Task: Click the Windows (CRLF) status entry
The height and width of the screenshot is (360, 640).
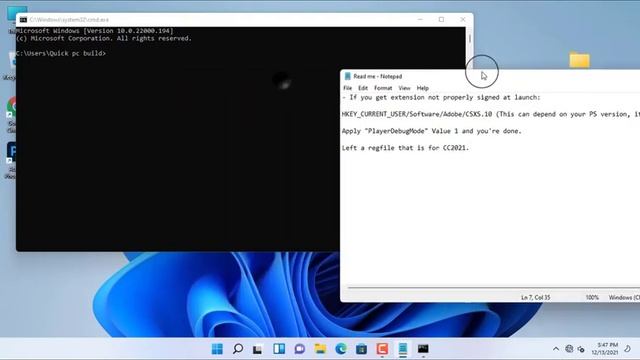Action: [624, 298]
